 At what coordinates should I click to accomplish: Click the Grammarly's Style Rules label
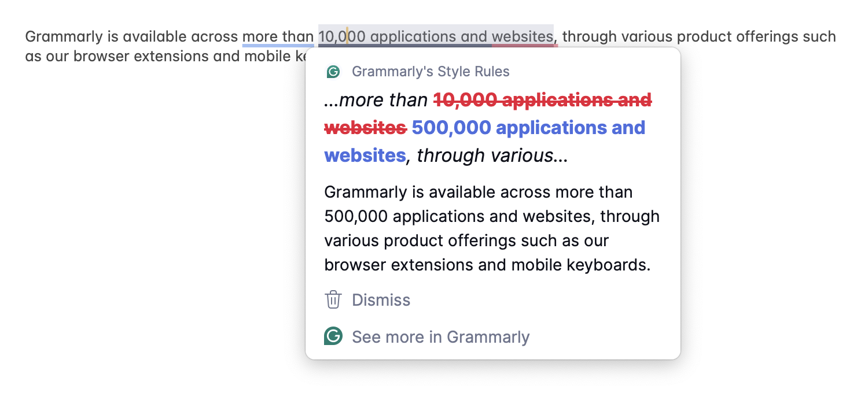(431, 71)
